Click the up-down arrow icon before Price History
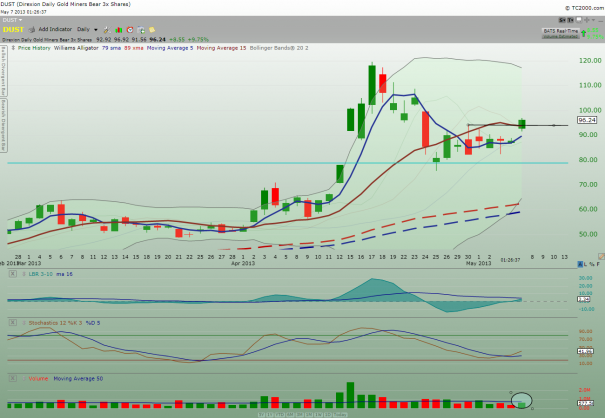The height and width of the screenshot is (418, 605). click(13, 48)
